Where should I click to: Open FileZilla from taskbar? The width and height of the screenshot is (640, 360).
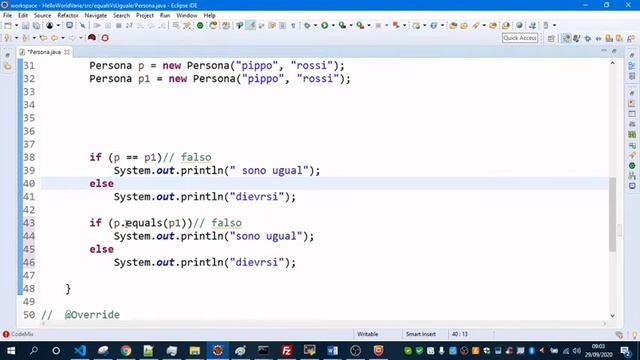(x=287, y=350)
